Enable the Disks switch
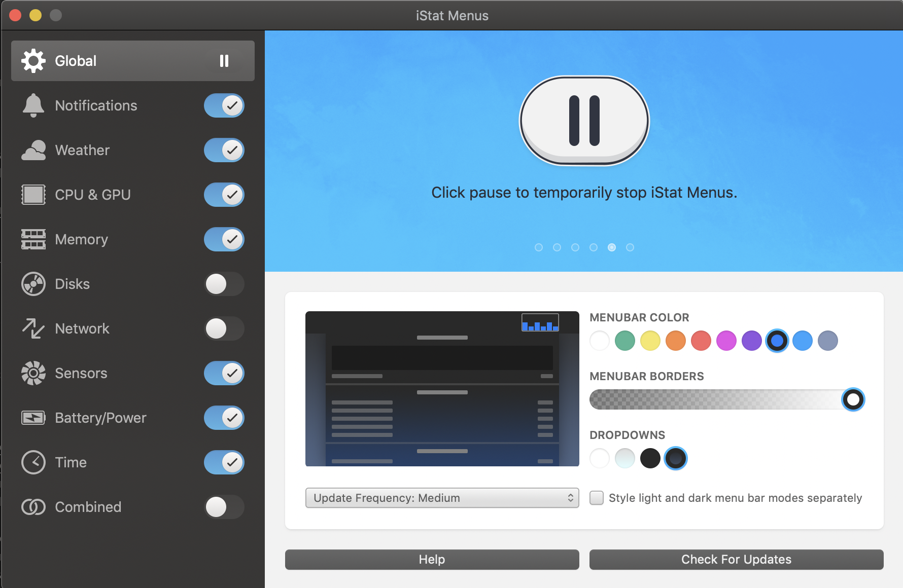The height and width of the screenshot is (588, 903). [224, 284]
